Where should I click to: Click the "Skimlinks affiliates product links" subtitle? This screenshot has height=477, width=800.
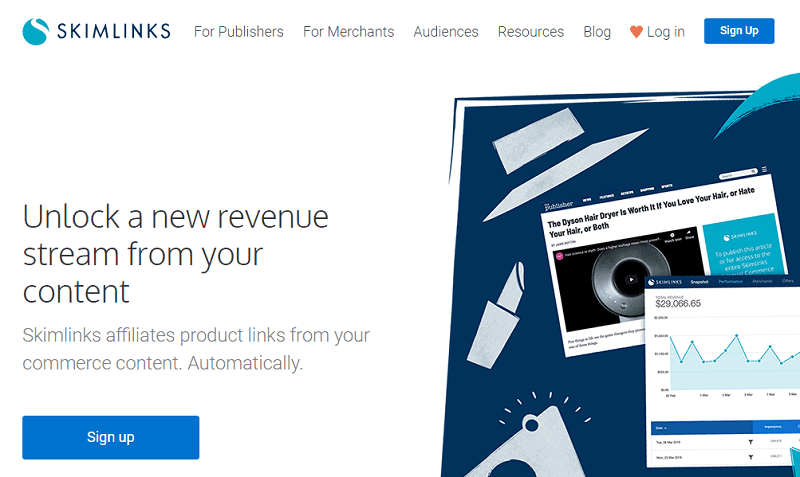[196, 349]
